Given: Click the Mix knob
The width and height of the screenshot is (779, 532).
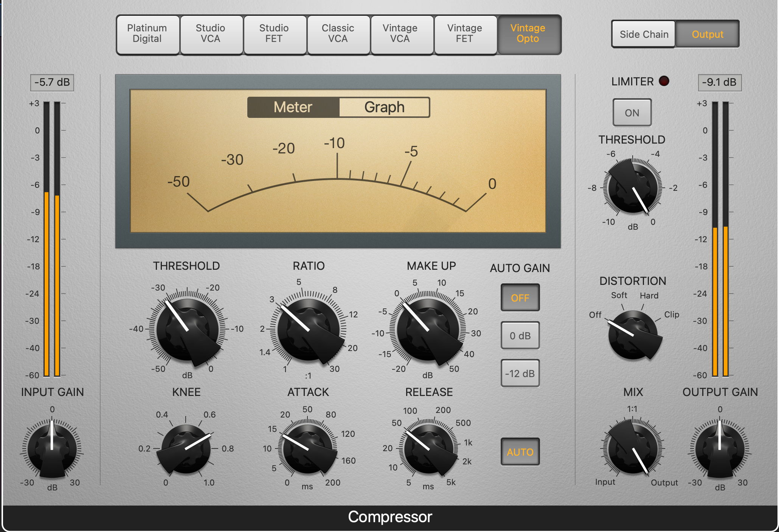Looking at the screenshot, I should [633, 449].
